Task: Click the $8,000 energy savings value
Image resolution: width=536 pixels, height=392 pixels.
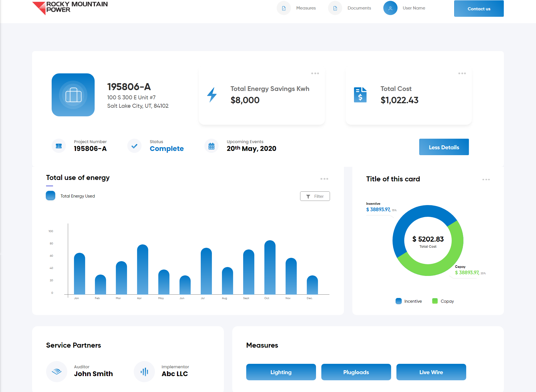Action: [x=245, y=100]
